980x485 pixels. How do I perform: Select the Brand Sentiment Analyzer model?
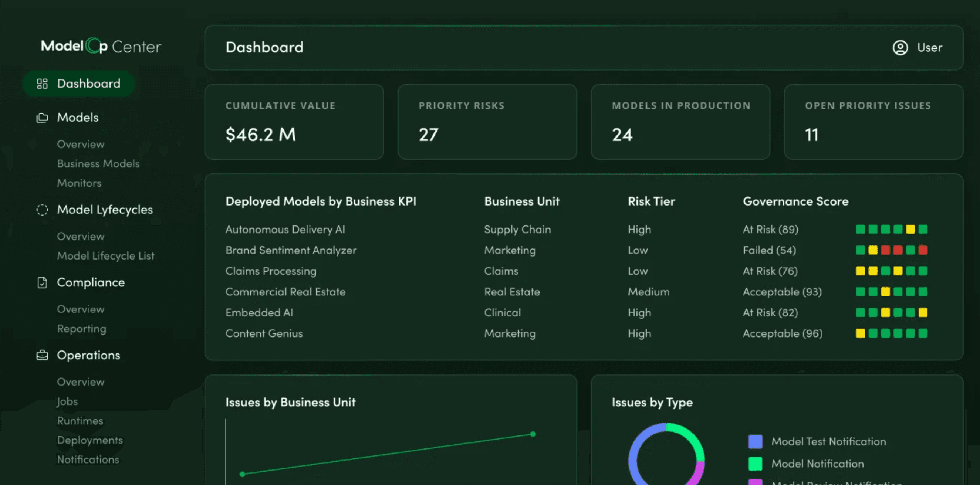click(291, 250)
